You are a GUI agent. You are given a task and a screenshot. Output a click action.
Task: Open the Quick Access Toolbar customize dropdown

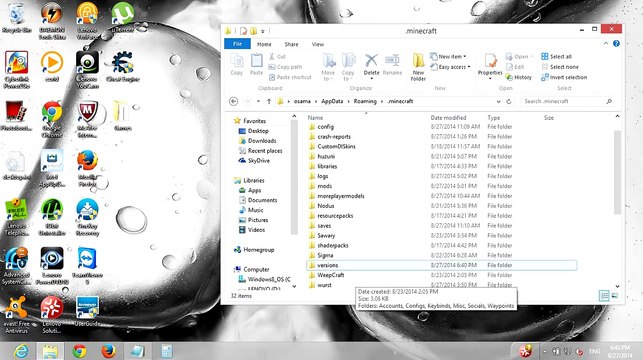tap(263, 31)
